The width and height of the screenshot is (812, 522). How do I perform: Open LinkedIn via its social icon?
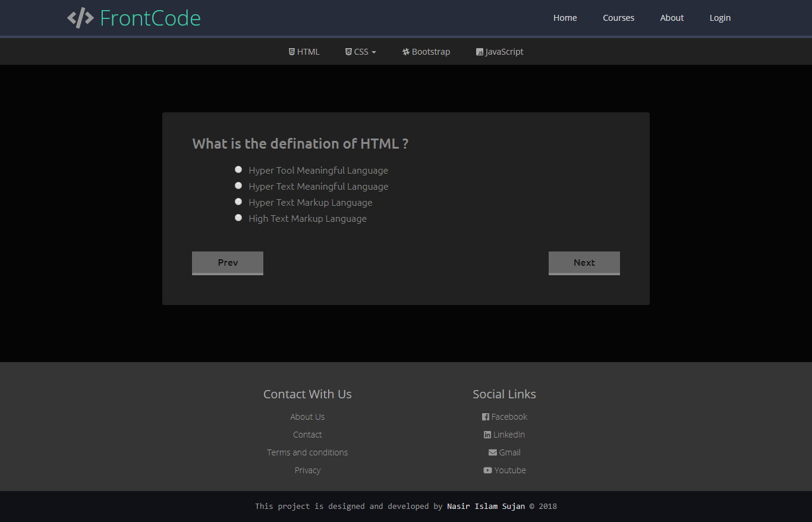click(x=487, y=434)
